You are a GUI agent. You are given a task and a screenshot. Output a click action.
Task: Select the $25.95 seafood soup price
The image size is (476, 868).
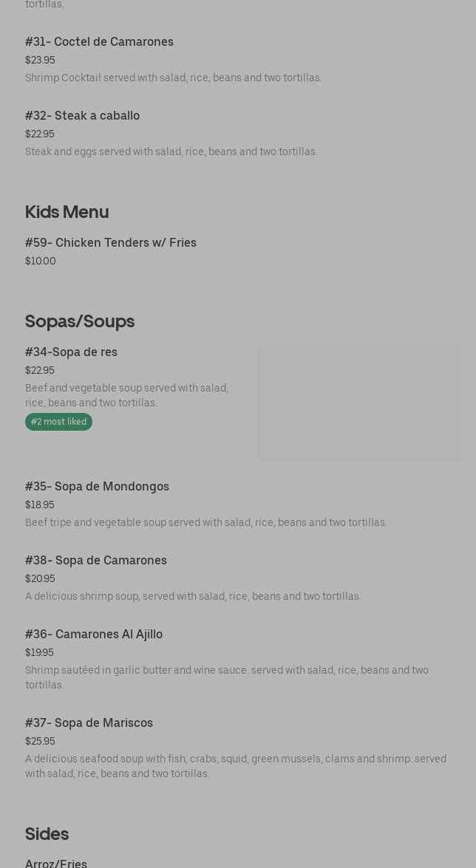40,741
